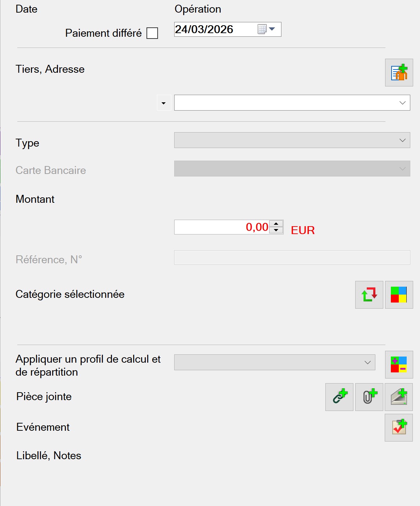The width and height of the screenshot is (420, 506).
Task: Add a link attachment with chain icon
Action: click(339, 397)
